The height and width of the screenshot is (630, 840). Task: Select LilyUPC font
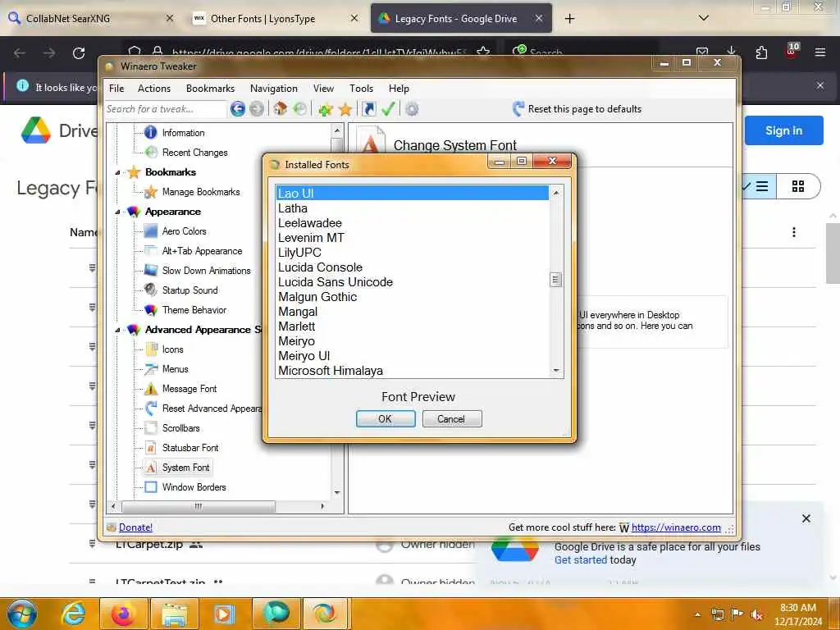(x=412, y=253)
